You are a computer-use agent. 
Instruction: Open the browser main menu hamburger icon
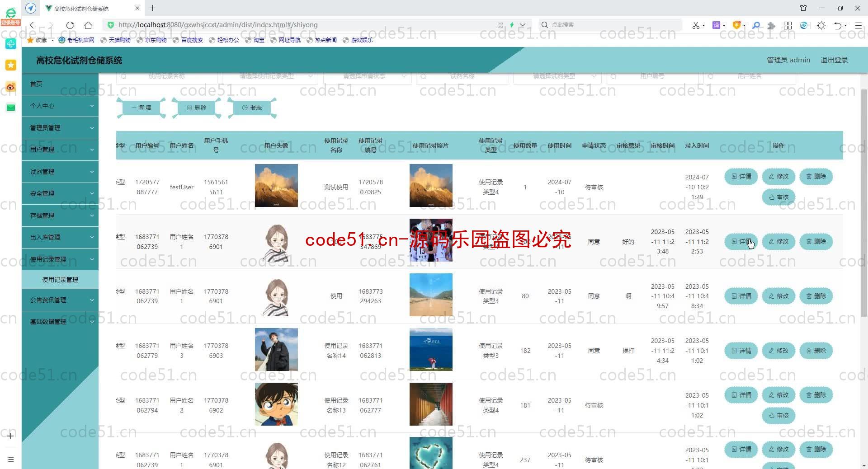[x=858, y=25]
